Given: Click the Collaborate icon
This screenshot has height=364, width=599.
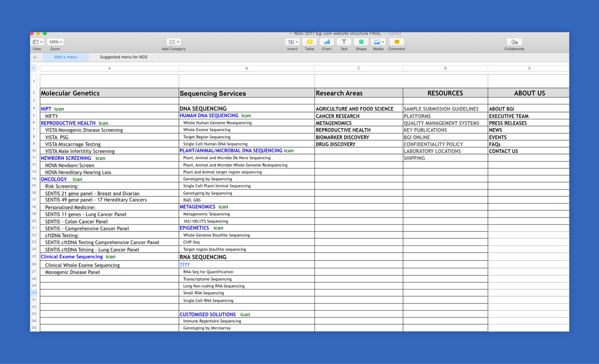Looking at the screenshot, I should click(514, 42).
